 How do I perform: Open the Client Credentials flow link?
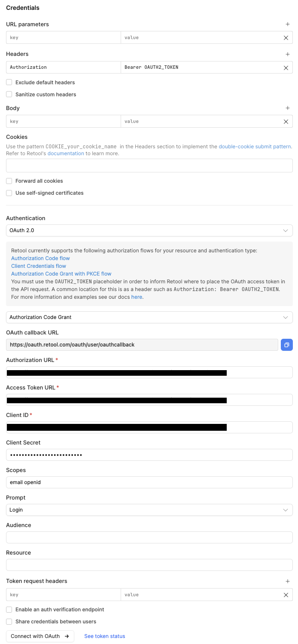39,266
